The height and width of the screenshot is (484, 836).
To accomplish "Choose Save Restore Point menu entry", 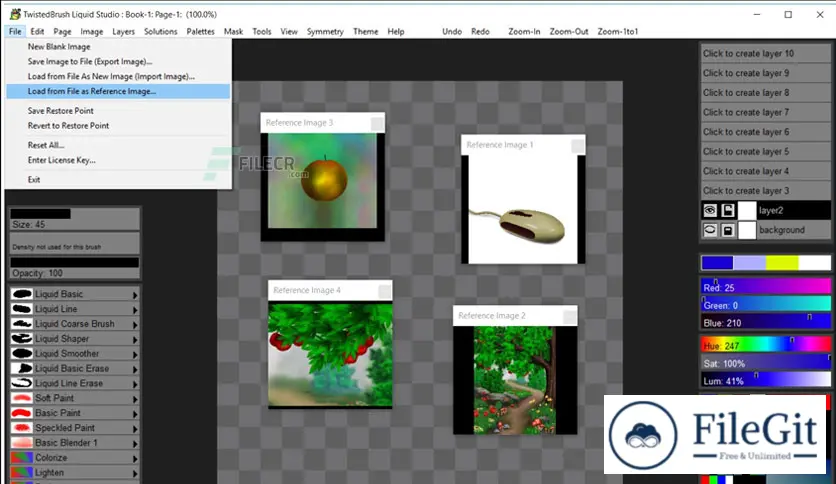I will click(118, 110).
